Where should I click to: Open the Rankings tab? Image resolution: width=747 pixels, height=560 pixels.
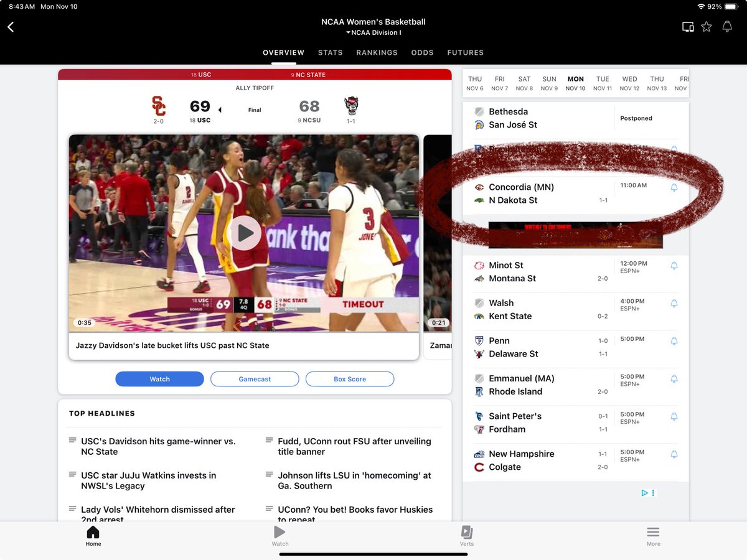[x=377, y=53]
